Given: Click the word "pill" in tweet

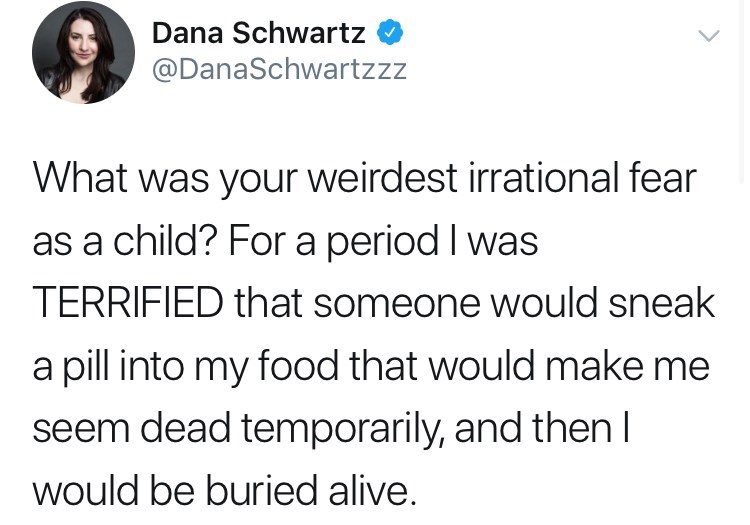Looking at the screenshot, I should coord(100,366).
